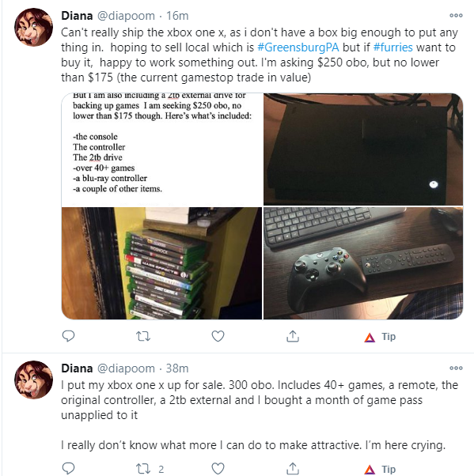The width and height of the screenshot is (474, 476).
Task: Reply to the 38m Xbox sale tweet
Action: click(68, 468)
